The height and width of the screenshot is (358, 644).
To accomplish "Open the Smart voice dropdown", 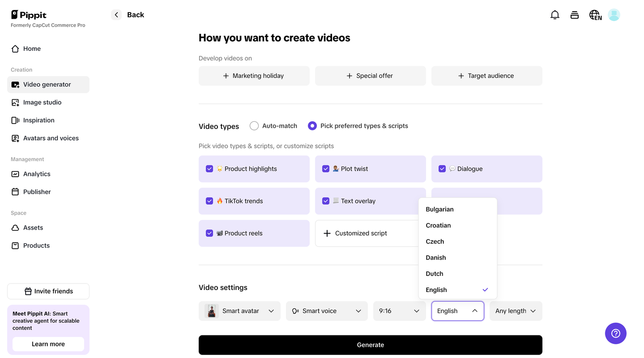I will tap(327, 311).
